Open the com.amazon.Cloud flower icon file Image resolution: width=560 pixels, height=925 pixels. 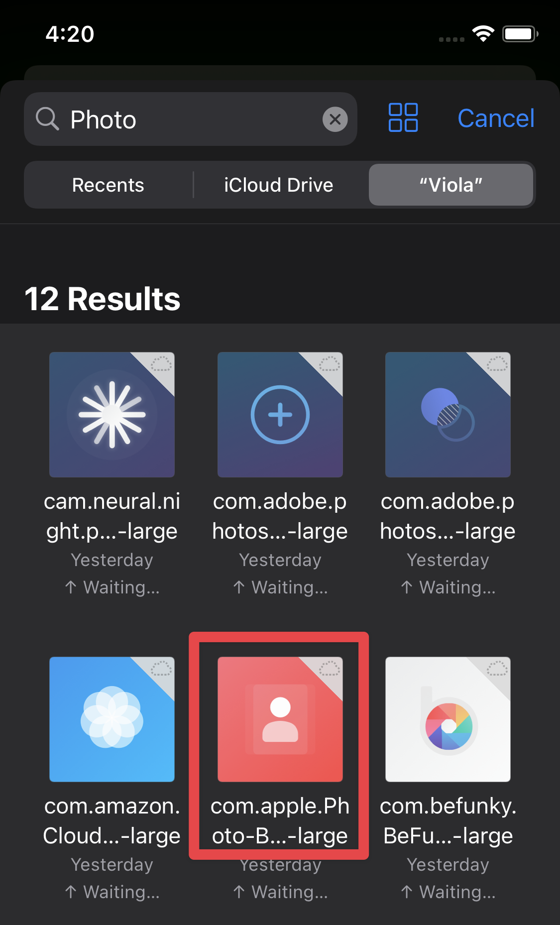[x=112, y=719]
